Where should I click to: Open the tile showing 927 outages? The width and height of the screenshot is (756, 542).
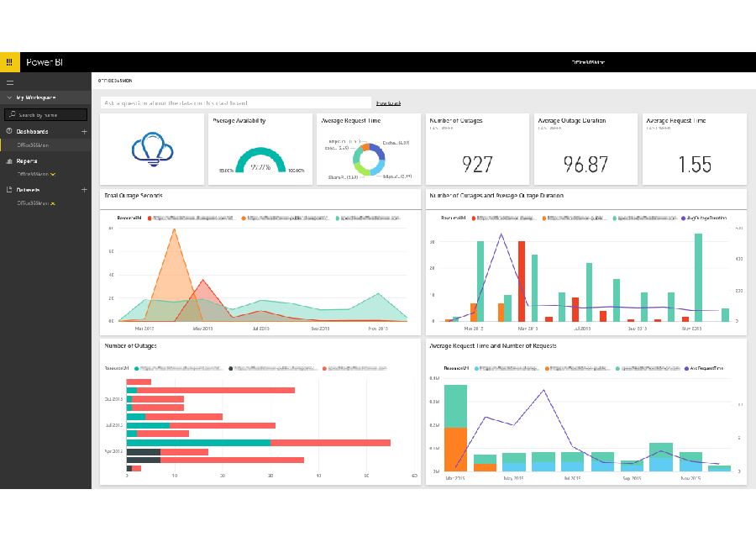coord(477,149)
